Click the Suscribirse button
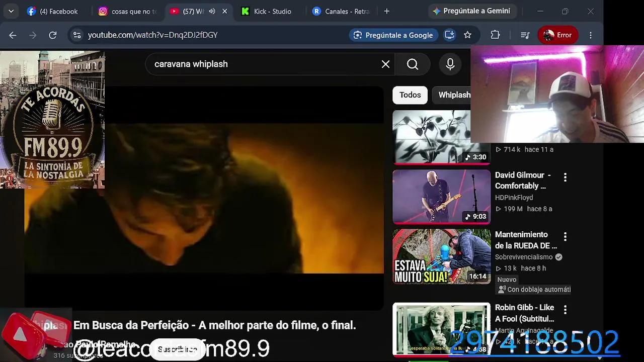Viewport: 644px width, 362px height. pyautogui.click(x=177, y=349)
